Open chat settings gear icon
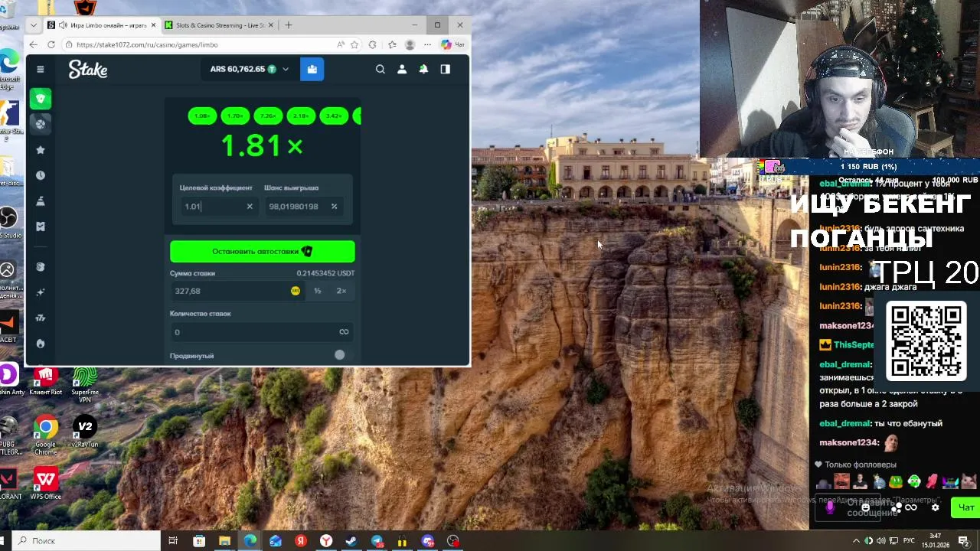Screen dimensions: 980x551 pyautogui.click(x=935, y=507)
